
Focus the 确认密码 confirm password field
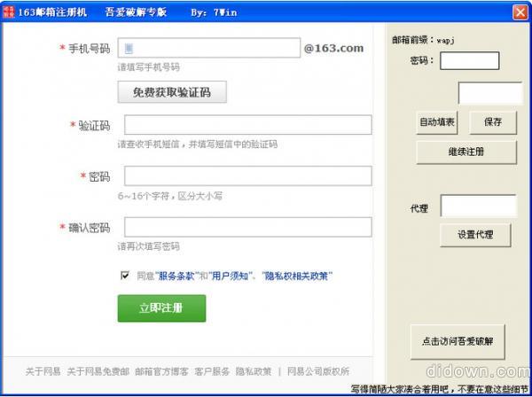[x=248, y=227]
